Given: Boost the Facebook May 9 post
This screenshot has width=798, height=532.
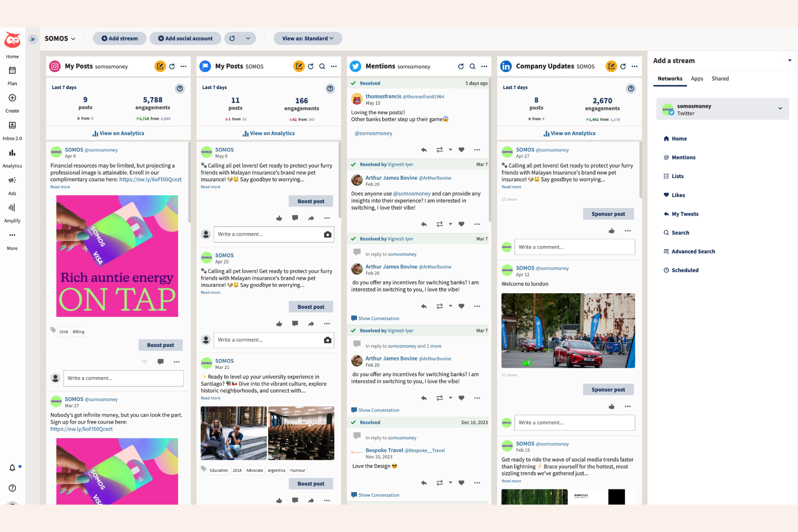Looking at the screenshot, I should [311, 201].
